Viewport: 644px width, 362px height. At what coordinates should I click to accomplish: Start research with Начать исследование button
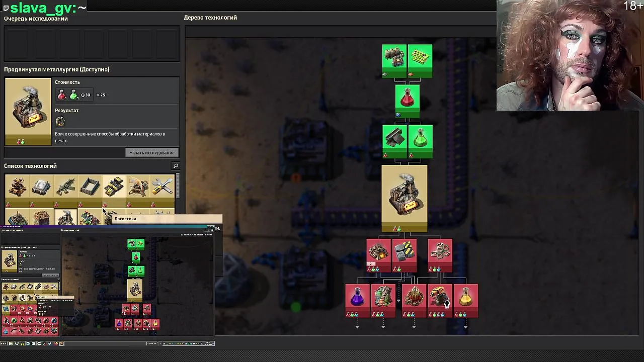tap(151, 152)
